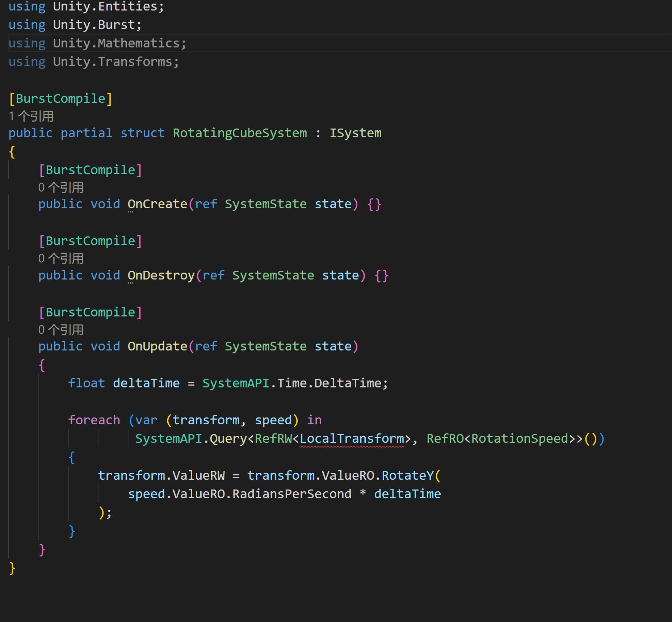Screen dimensions: 672x622
Task: Click the empty braces '{}' after OnDestroy
Action: pos(382,275)
